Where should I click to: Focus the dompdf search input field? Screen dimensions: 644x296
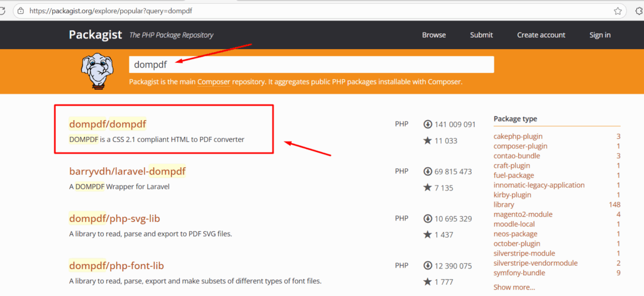(311, 64)
